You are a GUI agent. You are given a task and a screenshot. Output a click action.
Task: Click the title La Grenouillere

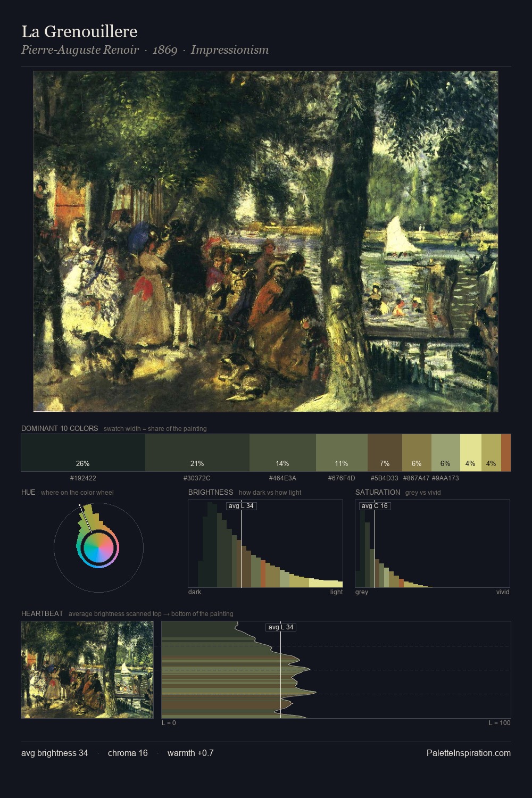coord(79,32)
